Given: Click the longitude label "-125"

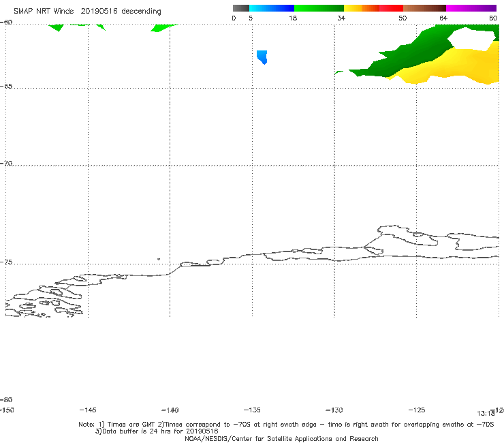Looking at the screenshot, I should point(417,410).
